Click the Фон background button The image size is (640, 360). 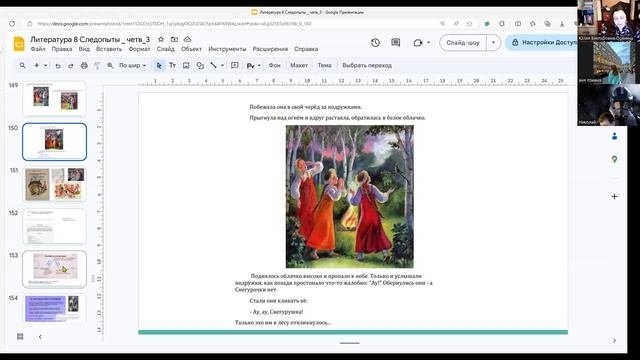click(x=274, y=65)
